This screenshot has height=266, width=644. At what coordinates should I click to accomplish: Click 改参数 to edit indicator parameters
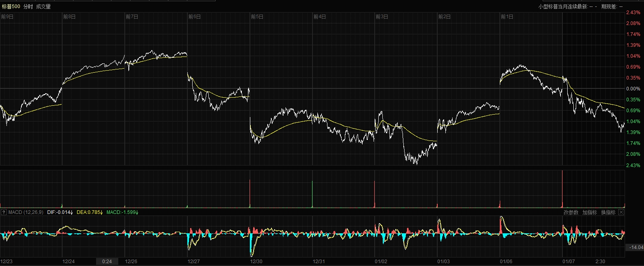click(571, 212)
